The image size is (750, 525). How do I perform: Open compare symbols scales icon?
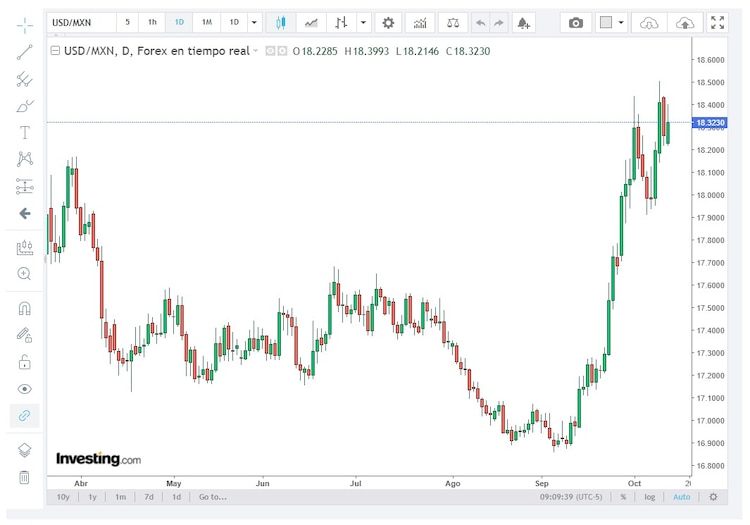(452, 22)
